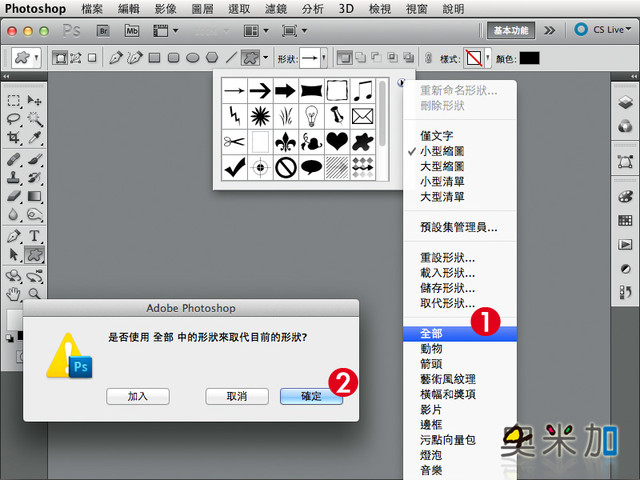Image resolution: width=640 pixels, height=480 pixels.
Task: Select Create New Shape Layer option
Action: click(344, 58)
